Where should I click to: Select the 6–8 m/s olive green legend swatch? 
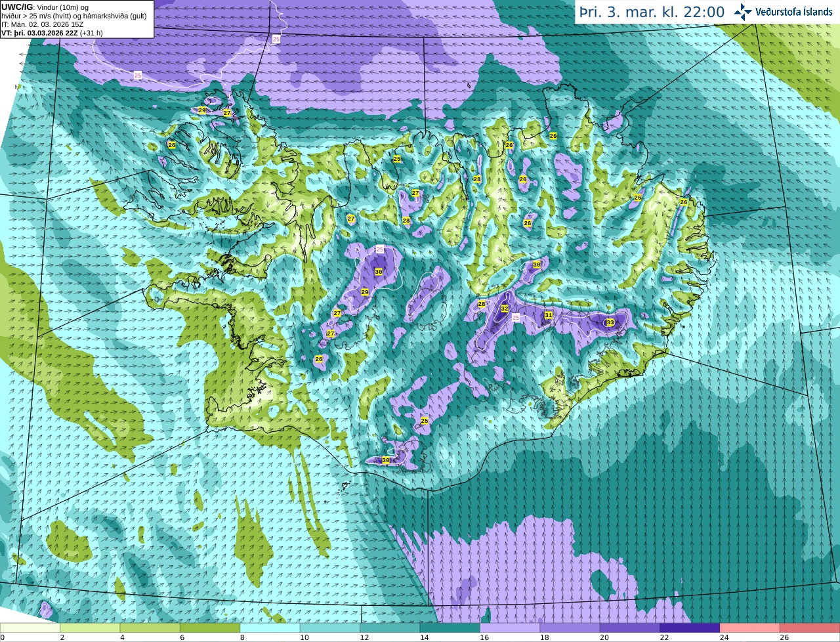pos(210,628)
